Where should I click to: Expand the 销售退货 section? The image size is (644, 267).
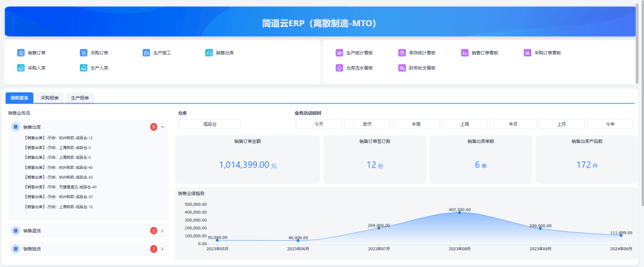(x=162, y=231)
